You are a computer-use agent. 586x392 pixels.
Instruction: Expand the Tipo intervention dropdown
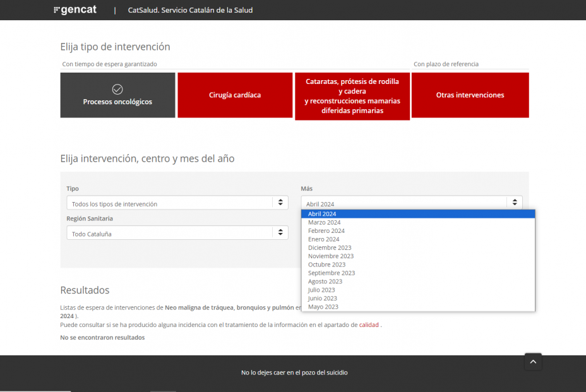[x=177, y=203]
